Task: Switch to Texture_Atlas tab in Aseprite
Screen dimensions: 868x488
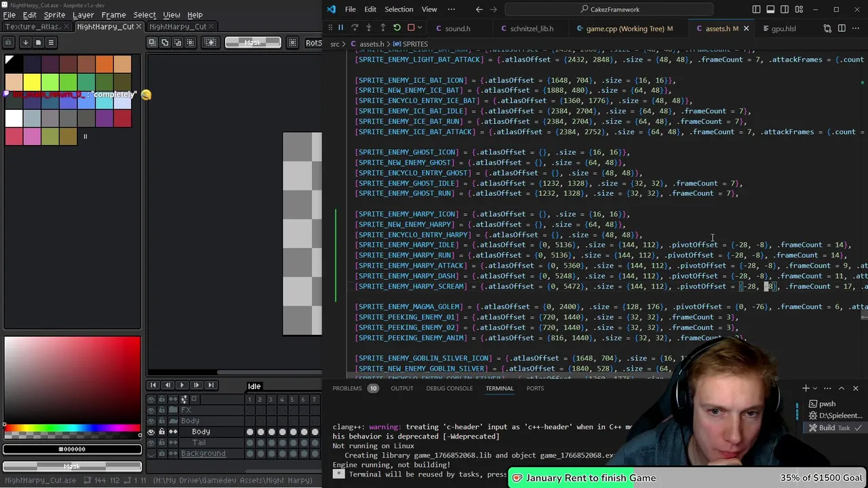Action: pos(36,26)
